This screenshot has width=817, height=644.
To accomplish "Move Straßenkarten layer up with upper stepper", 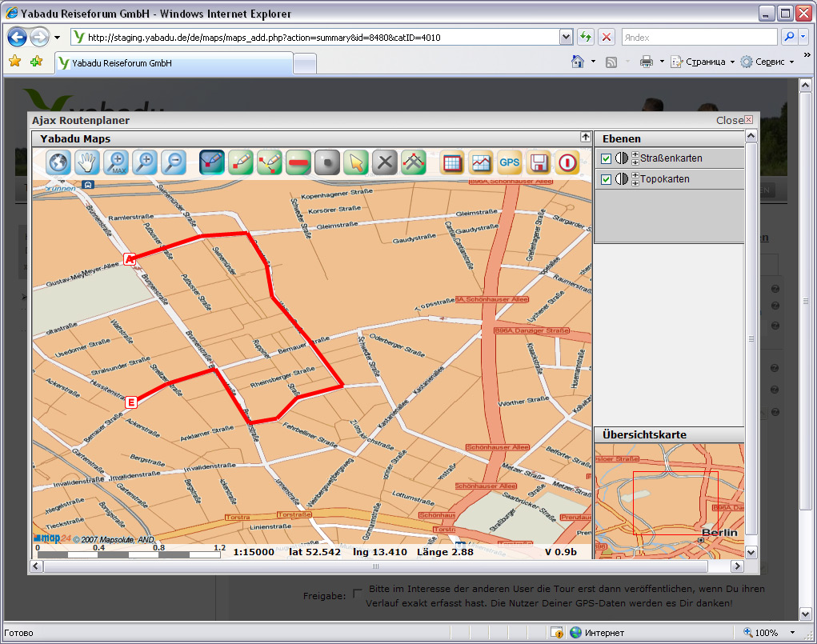I will 635,154.
